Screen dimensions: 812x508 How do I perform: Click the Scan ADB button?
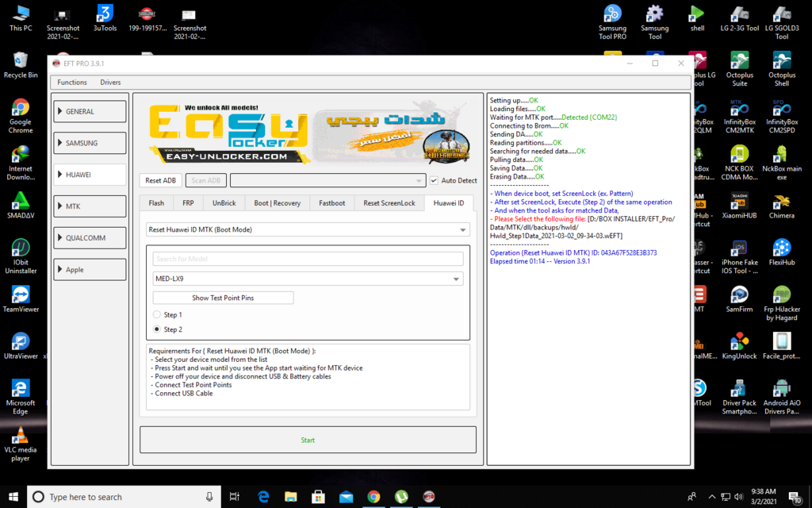(205, 180)
